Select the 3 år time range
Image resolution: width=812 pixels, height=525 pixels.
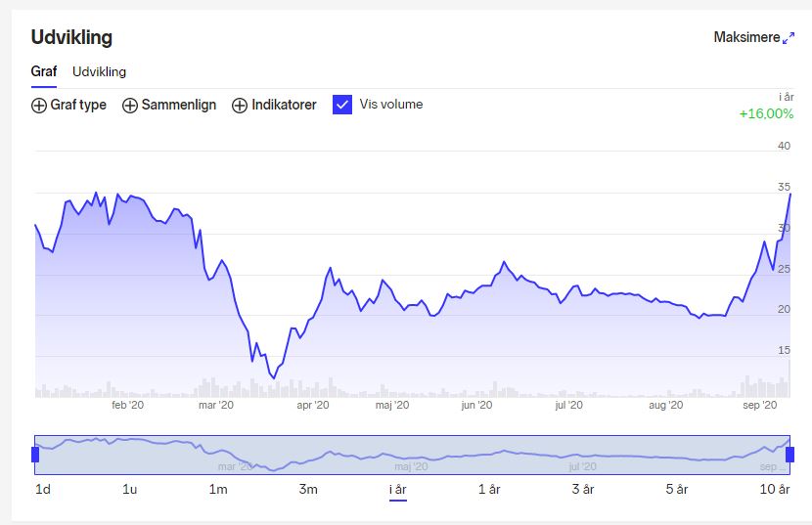[583, 489]
